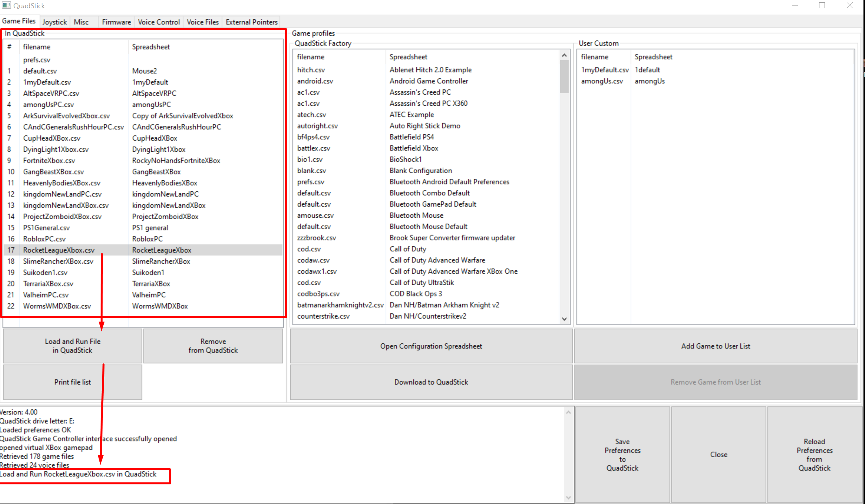
Task: Select TerrariaXBox.csv file row
Action: (143, 284)
